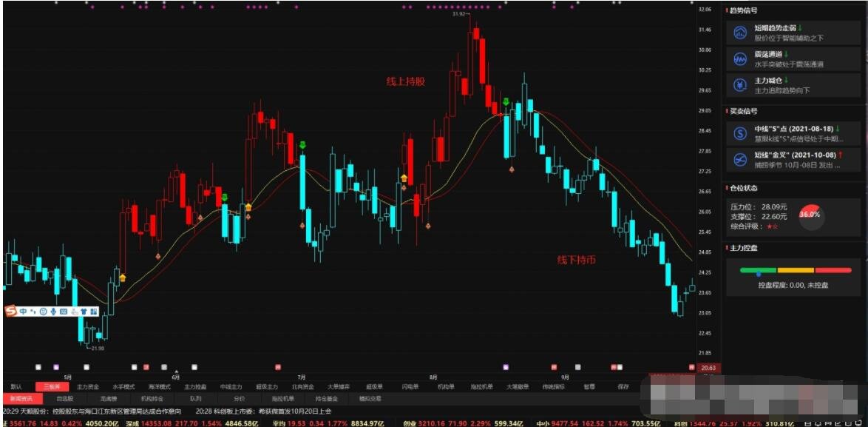
Task: Click the oscillation channel waveform icon
Action: (740, 58)
